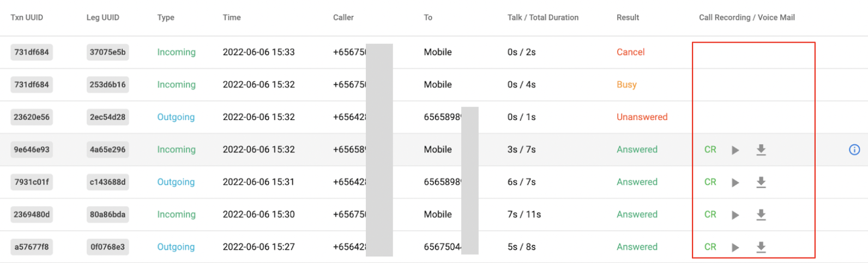Screen dimensions: 868x263
Task: Download recording for call 7931c01f
Action: point(761,183)
